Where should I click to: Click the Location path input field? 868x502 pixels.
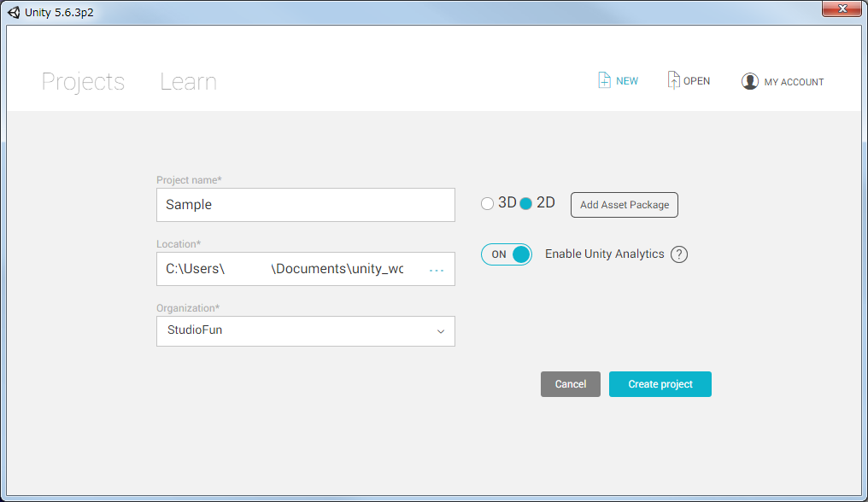(x=306, y=269)
